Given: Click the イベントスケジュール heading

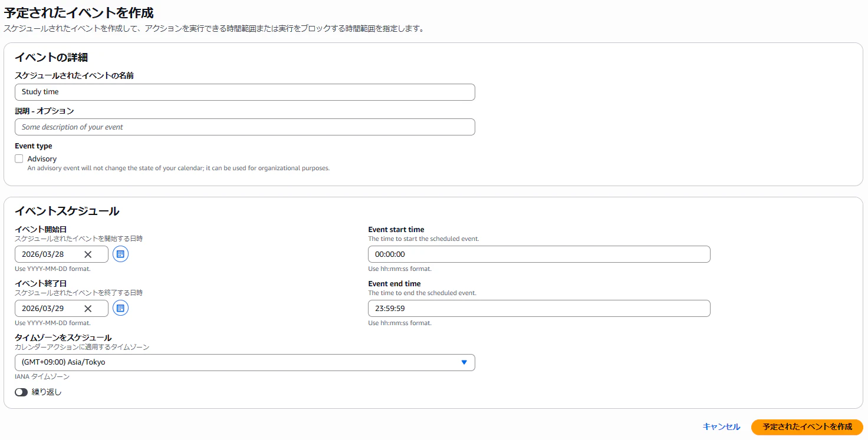Looking at the screenshot, I should click(x=67, y=211).
